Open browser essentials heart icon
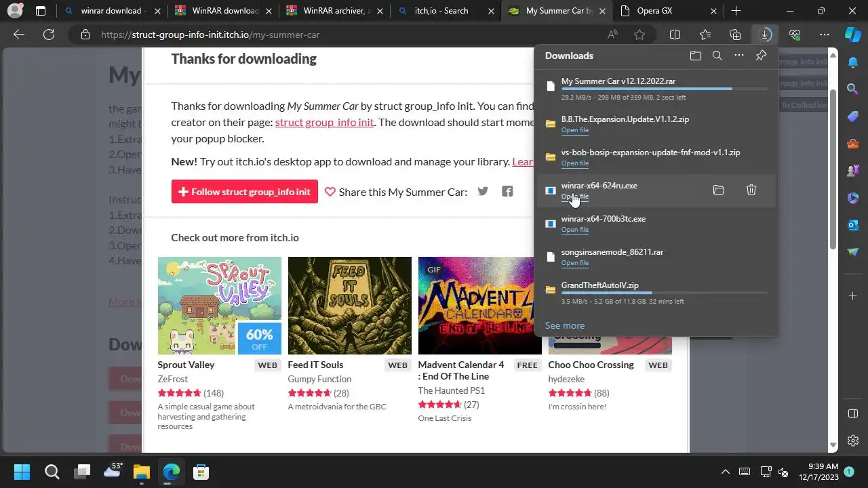The image size is (868, 488). [x=795, y=35]
